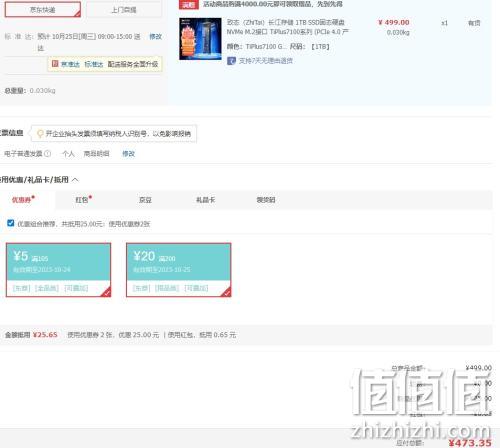Switch to the 京豆 tab
This screenshot has height=448, width=500.
pyautogui.click(x=145, y=200)
